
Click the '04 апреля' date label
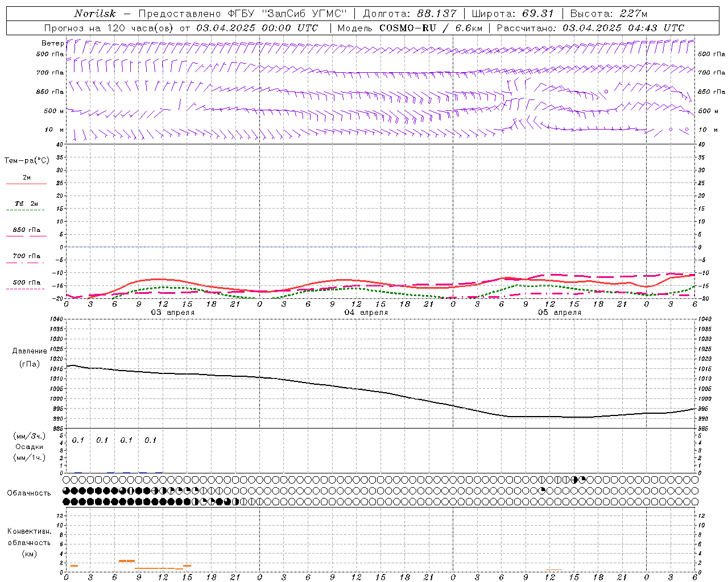click(366, 313)
